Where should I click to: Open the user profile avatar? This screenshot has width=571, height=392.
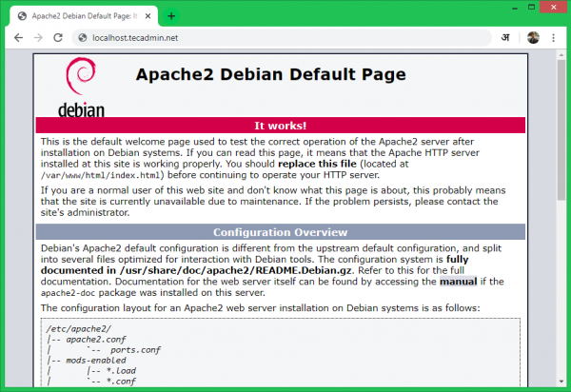click(533, 37)
